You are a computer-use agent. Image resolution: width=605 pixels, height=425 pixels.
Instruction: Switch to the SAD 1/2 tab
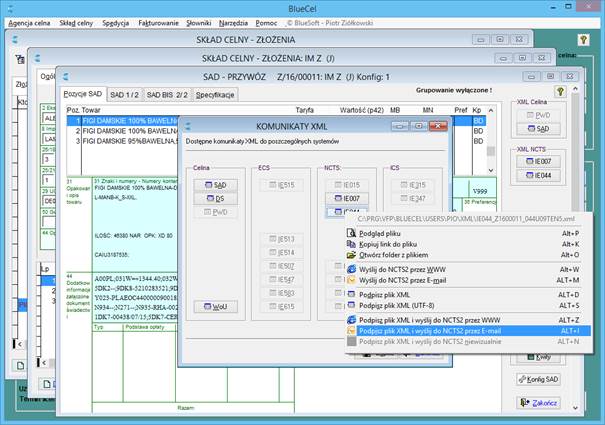pos(124,95)
